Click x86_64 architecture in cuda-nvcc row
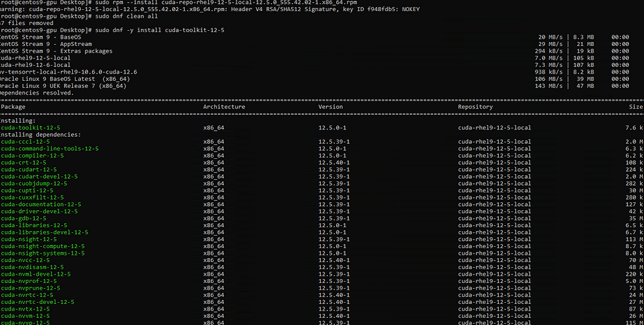Image resolution: width=644 pixels, height=325 pixels. tap(214, 260)
